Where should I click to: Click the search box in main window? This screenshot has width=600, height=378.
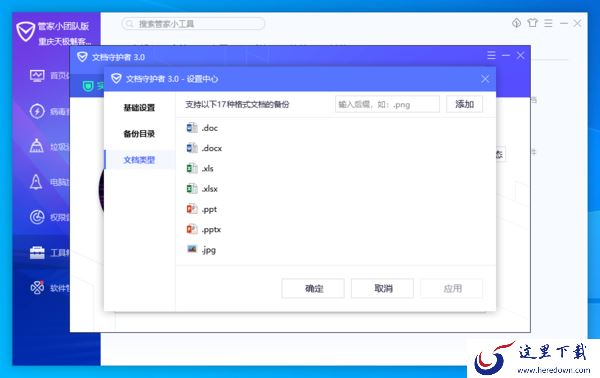pos(194,24)
